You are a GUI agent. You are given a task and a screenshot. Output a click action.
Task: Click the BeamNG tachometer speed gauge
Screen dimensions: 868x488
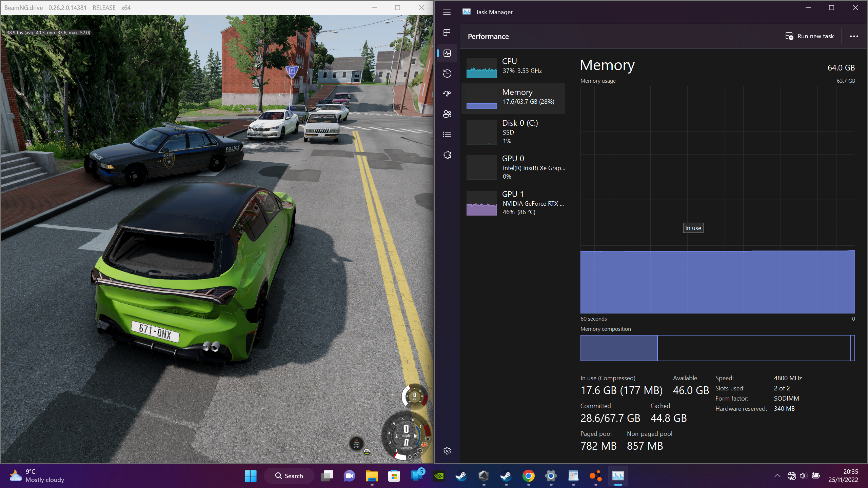click(406, 436)
